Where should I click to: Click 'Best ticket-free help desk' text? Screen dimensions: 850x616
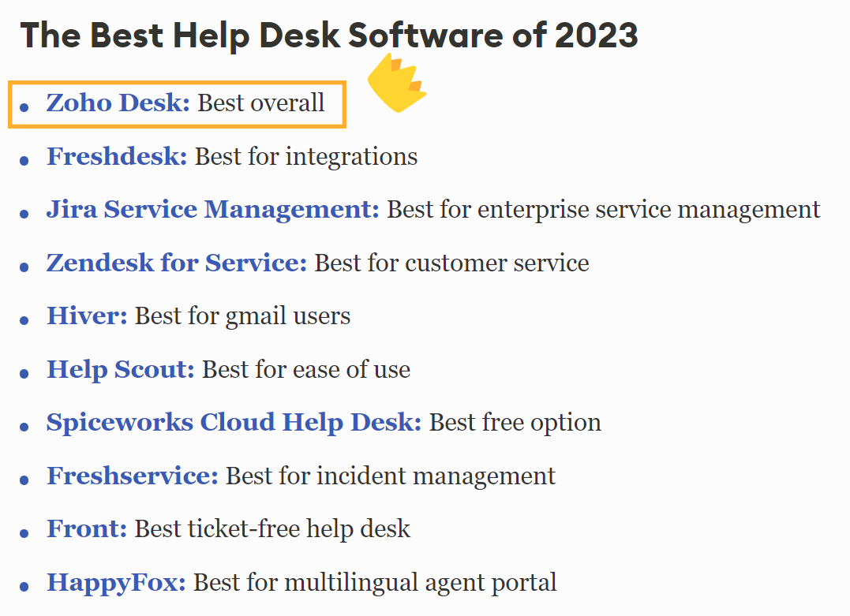(x=272, y=529)
